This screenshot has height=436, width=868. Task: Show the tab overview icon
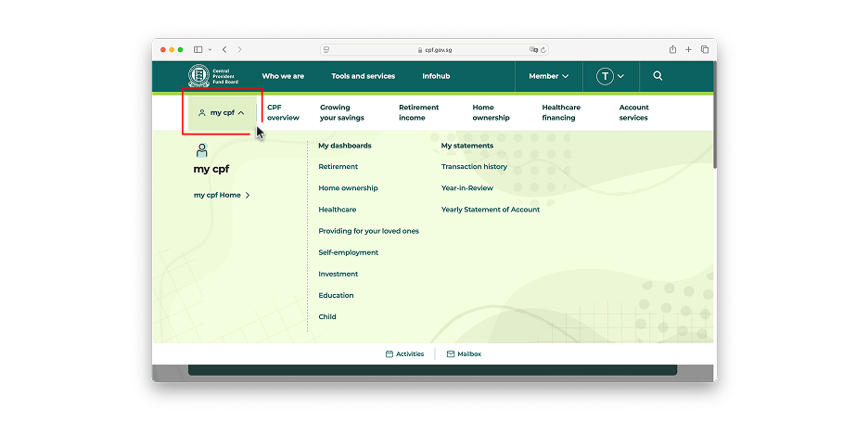705,49
